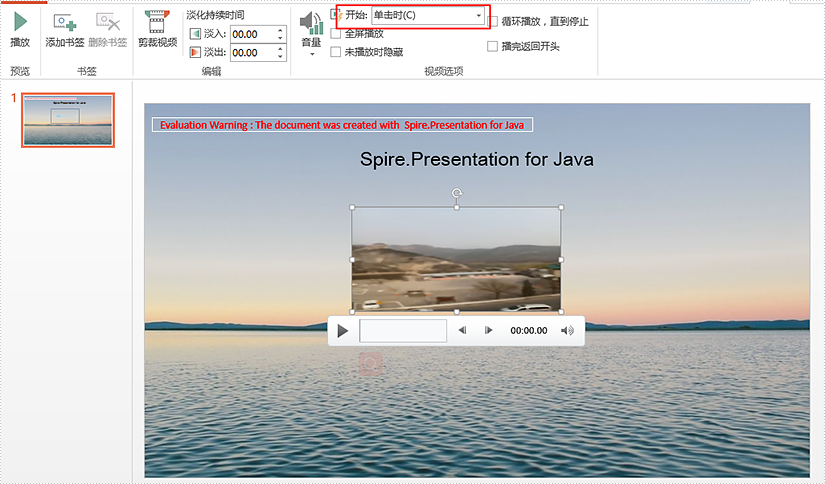Click the video seek progress bar
Image resolution: width=825 pixels, height=484 pixels.
(403, 330)
